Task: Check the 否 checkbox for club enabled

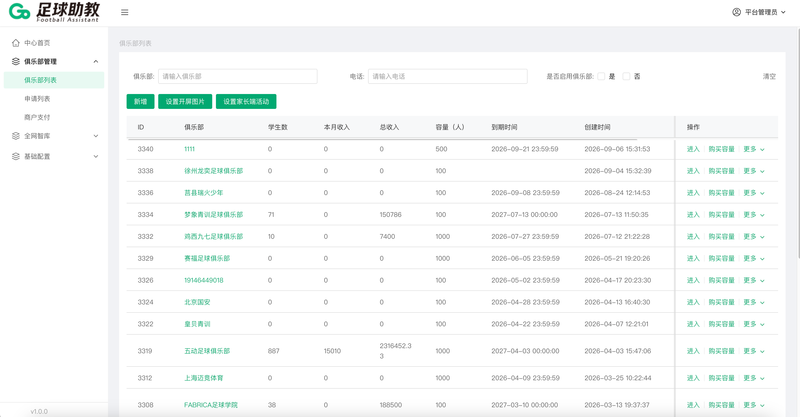Action: (x=626, y=77)
